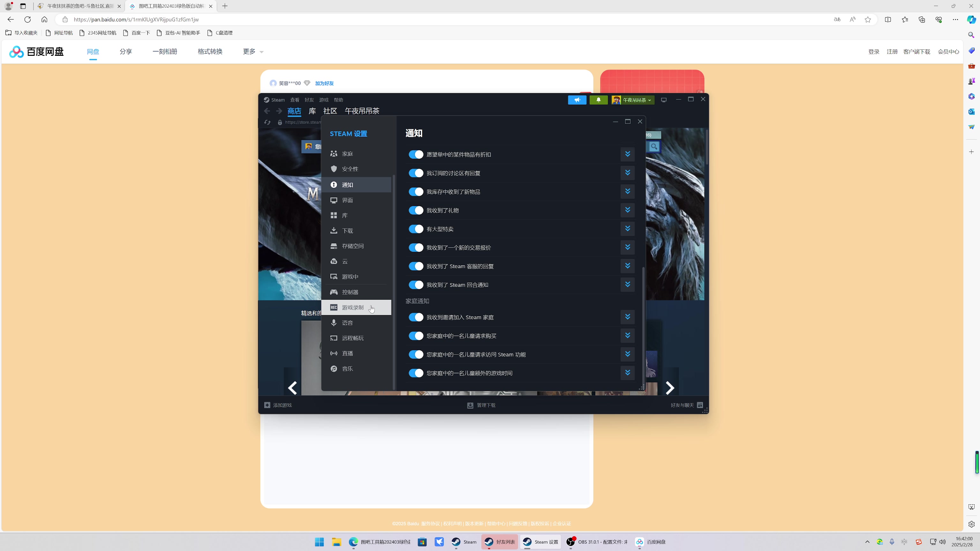Viewport: 980px width, 551px height.
Task: Show previous featured item in Steam carousel
Action: pyautogui.click(x=292, y=388)
